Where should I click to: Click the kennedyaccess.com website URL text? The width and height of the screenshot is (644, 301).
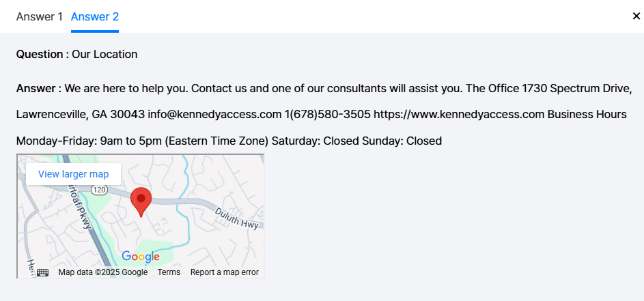(x=458, y=114)
